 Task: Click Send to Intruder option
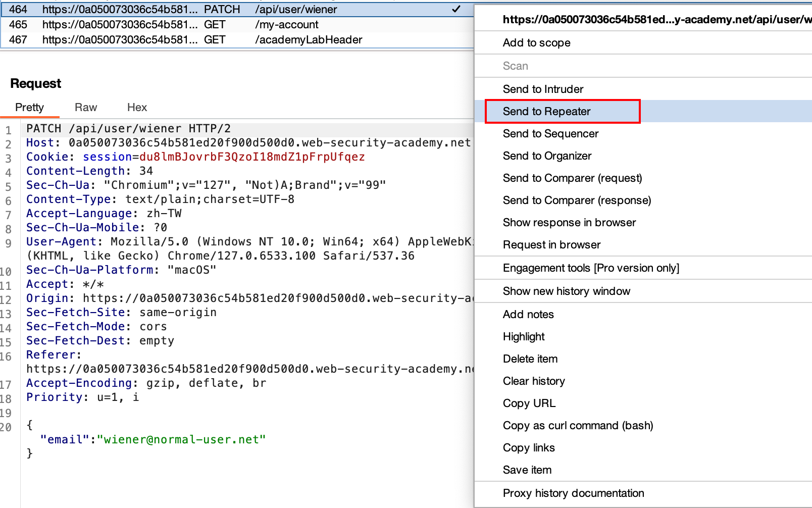click(x=643, y=89)
